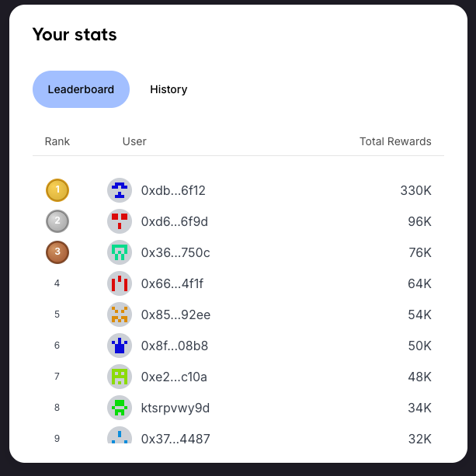This screenshot has height=476, width=476.
Task: Click the avatar beside 0x66...4f1f
Action: click(x=120, y=283)
